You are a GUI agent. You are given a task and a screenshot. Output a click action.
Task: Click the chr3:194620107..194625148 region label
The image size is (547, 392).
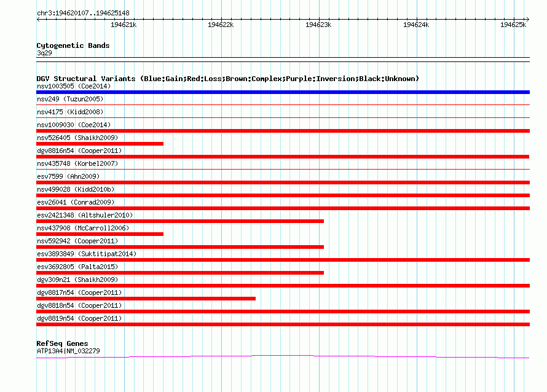pyautogui.click(x=83, y=13)
